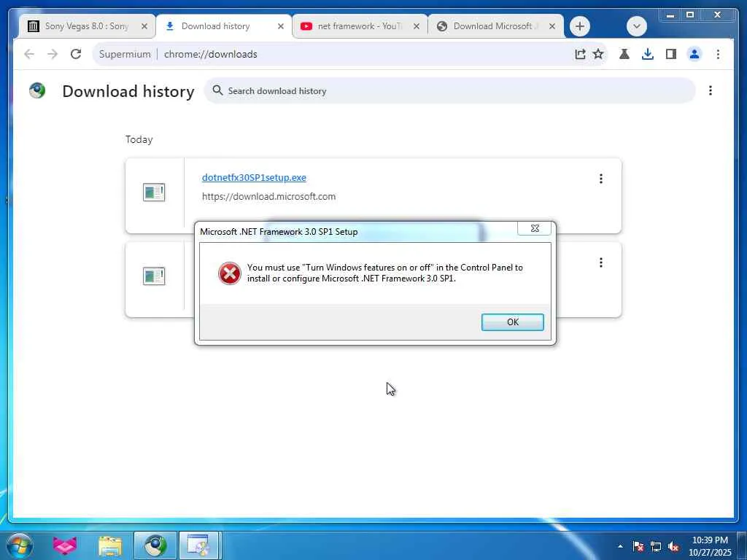
Task: Click the muted volume tray icon
Action: click(673, 546)
